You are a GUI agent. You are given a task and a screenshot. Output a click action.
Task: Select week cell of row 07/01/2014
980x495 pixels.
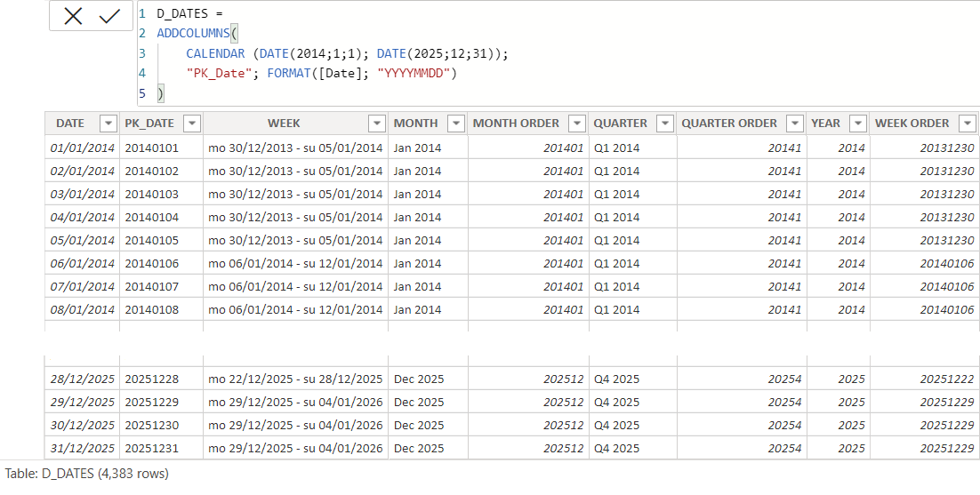[x=295, y=286]
